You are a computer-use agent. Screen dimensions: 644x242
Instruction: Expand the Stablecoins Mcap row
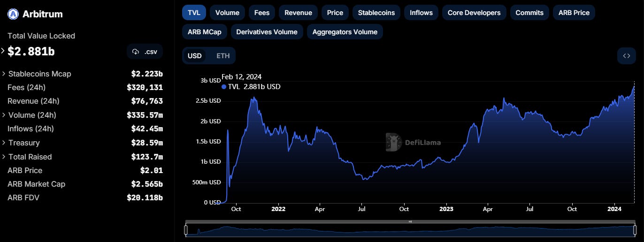click(x=4, y=74)
